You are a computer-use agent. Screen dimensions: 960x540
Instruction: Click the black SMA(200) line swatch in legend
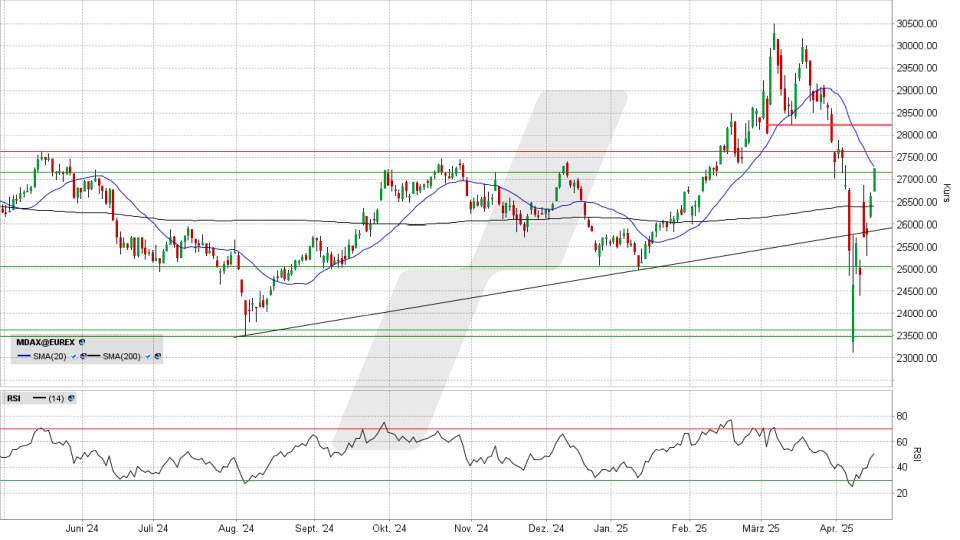tap(94, 356)
